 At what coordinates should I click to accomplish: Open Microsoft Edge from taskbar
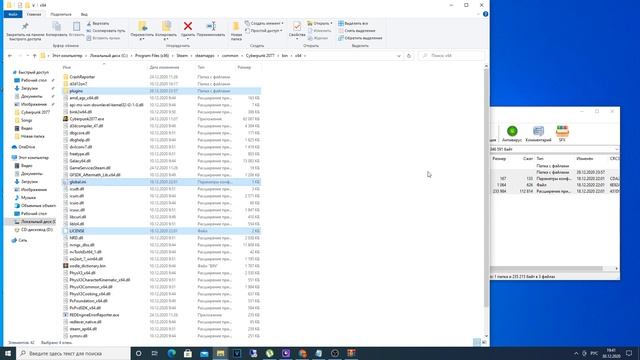tap(171, 353)
